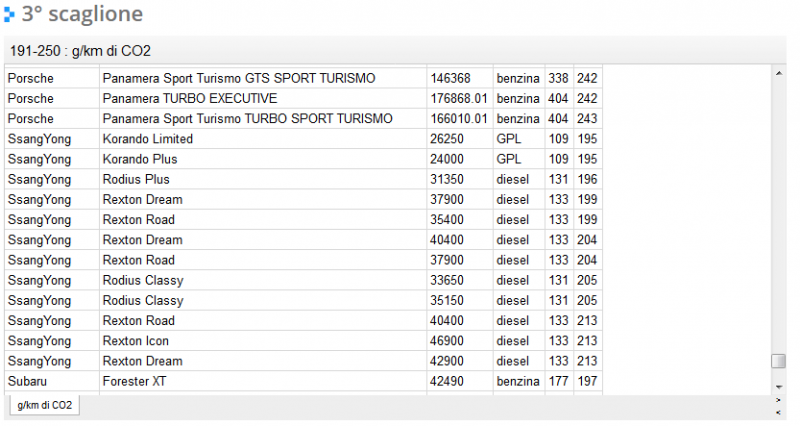Click 'SsangYong' cell in Korando Limited row
800x426 pixels.
click(52, 139)
